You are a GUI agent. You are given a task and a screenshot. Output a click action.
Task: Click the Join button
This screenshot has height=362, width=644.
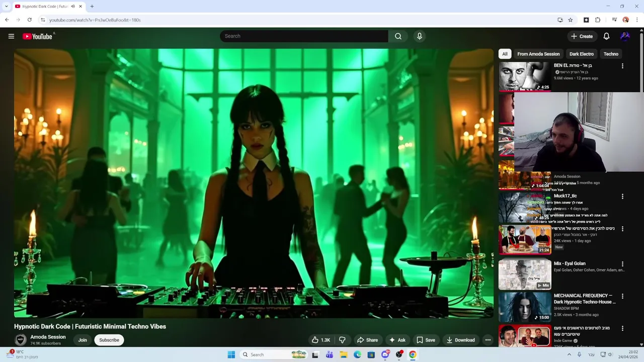tap(83, 340)
